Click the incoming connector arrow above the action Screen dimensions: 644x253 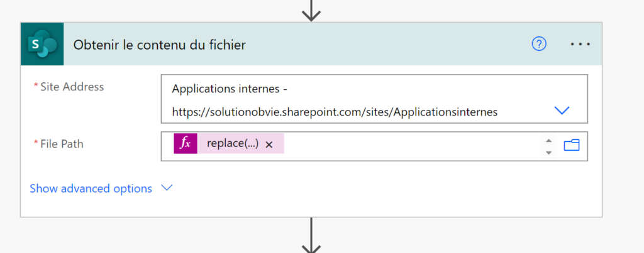tap(311, 10)
